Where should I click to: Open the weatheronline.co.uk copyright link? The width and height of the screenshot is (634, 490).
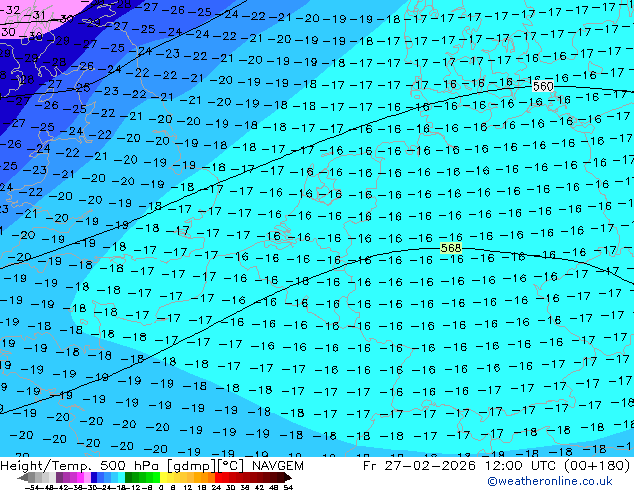549,481
